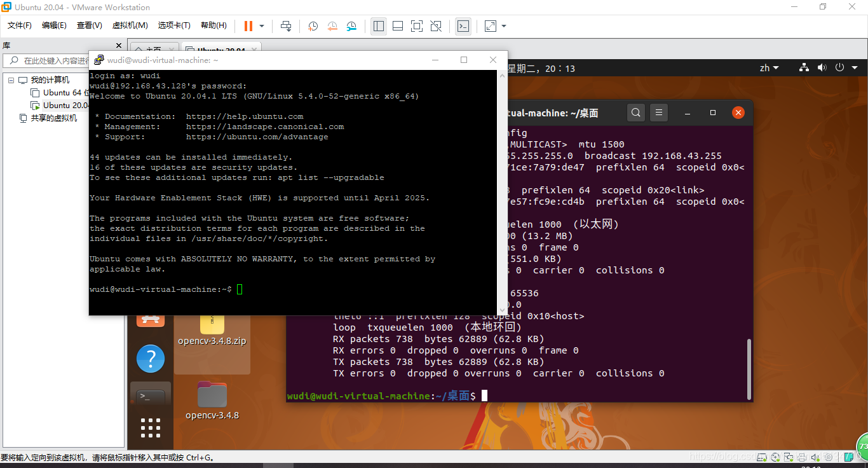Click the network icon in Ubuntu top bar
Screen dimensions: 868x468
tap(804, 67)
